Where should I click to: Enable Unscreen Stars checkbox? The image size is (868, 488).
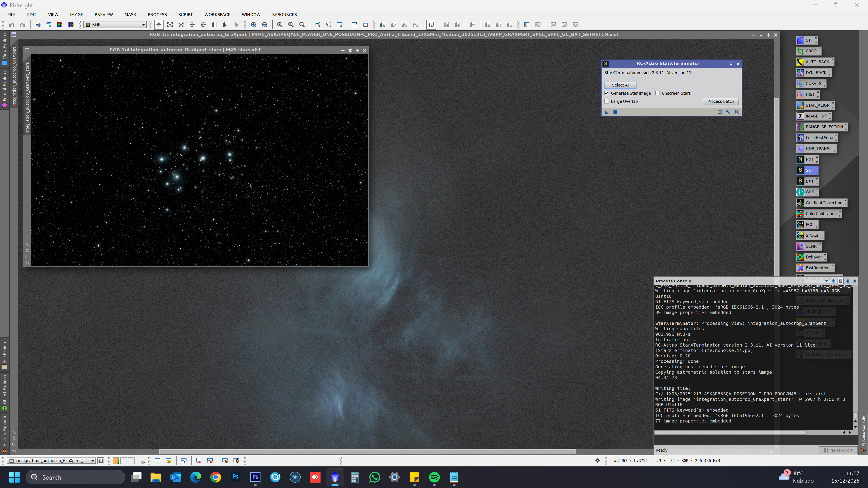coord(657,93)
